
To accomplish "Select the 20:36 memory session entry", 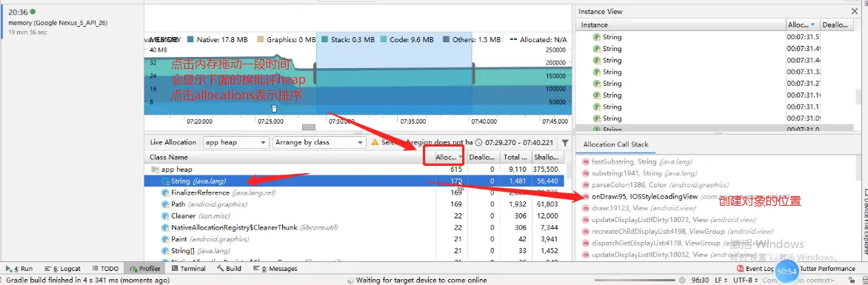I will (72, 21).
